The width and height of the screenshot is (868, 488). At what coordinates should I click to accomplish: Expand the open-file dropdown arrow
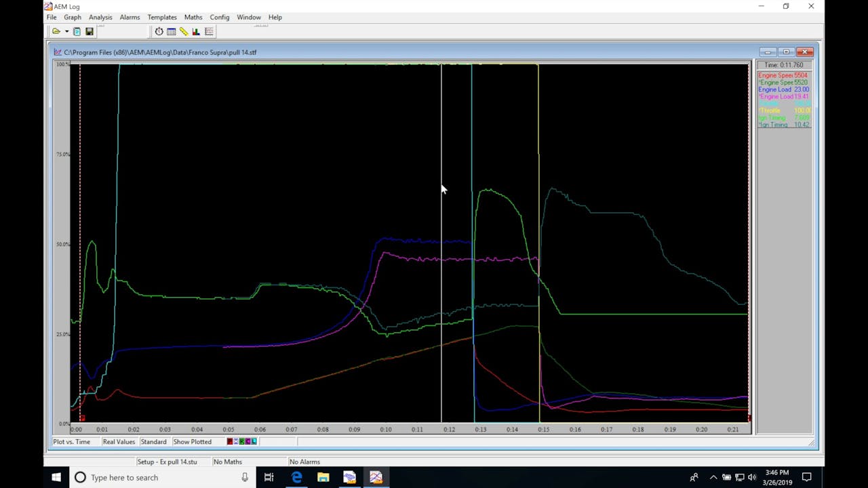(66, 31)
